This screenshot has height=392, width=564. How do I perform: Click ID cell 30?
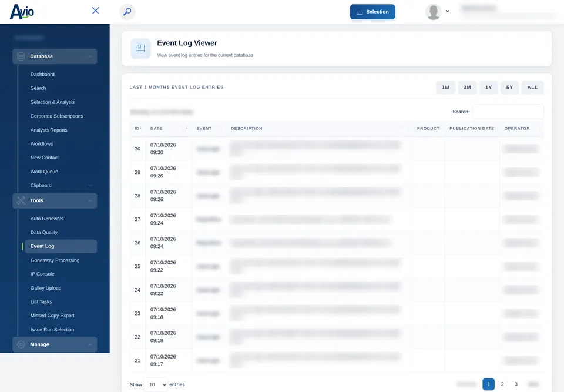137,149
